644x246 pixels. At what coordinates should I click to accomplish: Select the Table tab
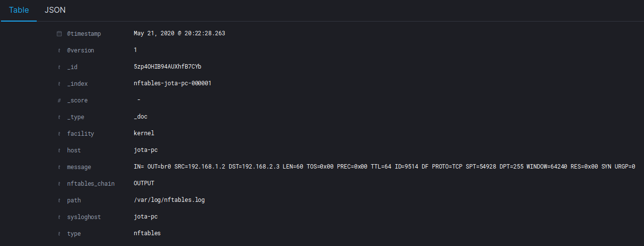pyautogui.click(x=19, y=10)
